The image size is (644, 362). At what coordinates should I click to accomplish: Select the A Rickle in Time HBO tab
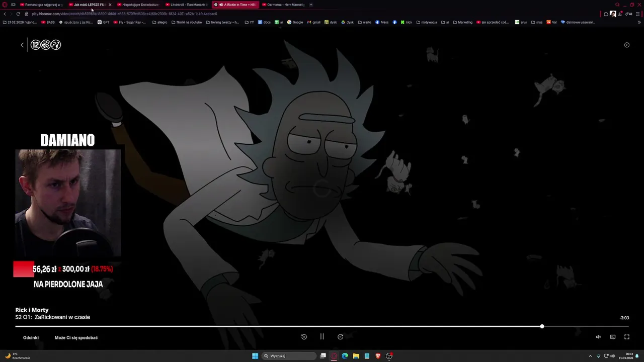click(235, 5)
